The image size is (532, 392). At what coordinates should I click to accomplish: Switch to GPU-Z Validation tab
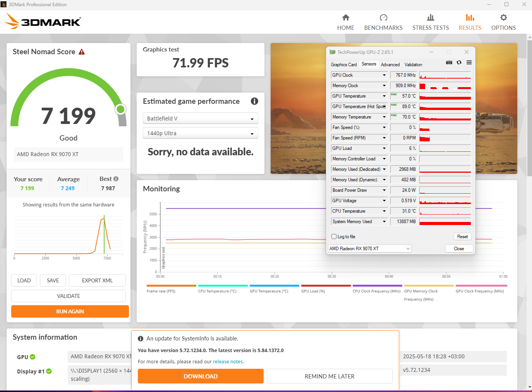[x=413, y=65]
